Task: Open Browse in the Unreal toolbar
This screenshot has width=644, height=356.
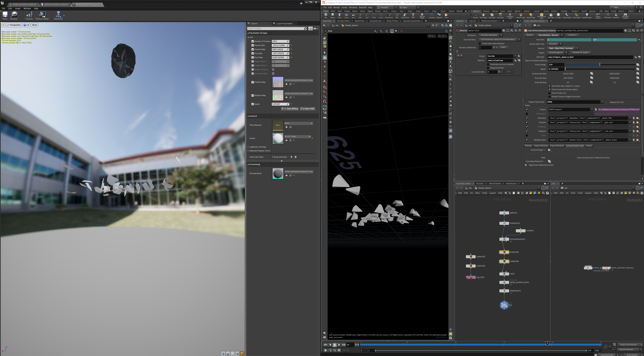Action: point(14,15)
